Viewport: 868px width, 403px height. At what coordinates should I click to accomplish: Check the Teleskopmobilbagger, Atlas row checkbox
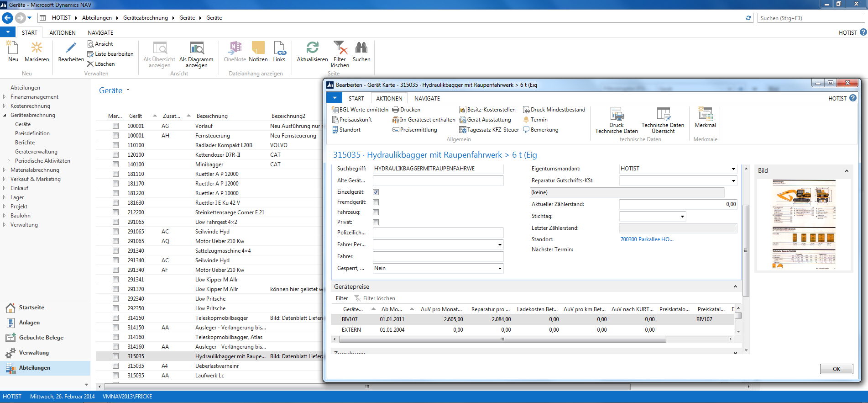(x=115, y=337)
